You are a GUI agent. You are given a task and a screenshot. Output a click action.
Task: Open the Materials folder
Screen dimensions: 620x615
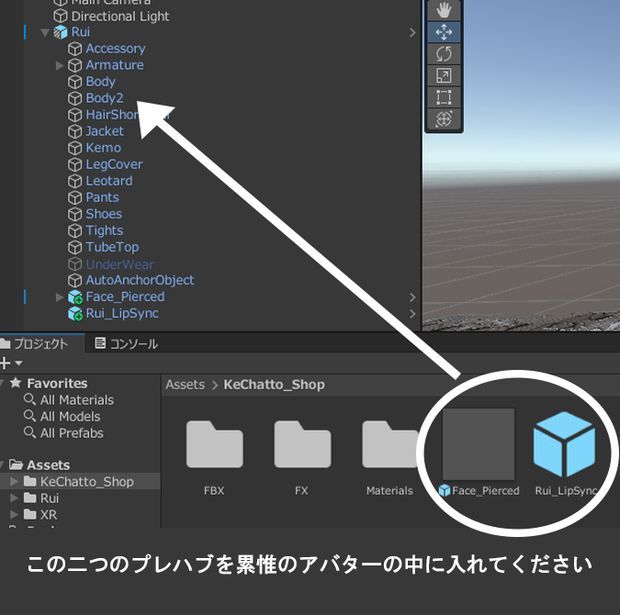390,444
